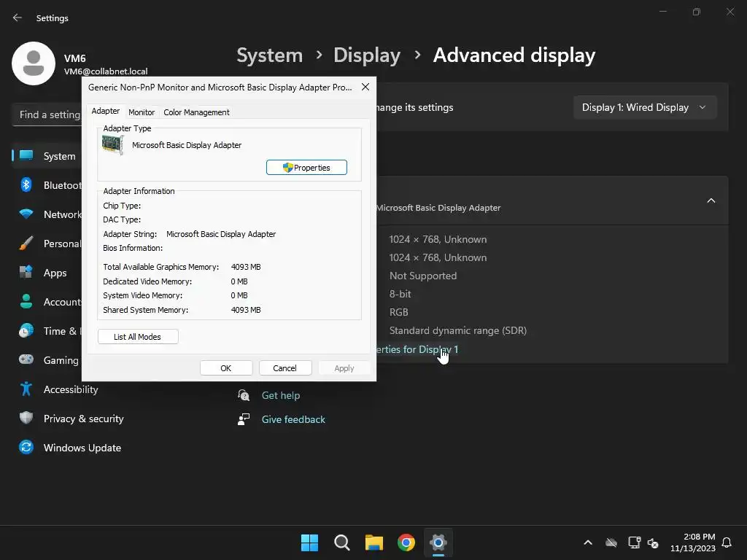Click the muted volume tray icon
The height and width of the screenshot is (560, 747).
653,542
